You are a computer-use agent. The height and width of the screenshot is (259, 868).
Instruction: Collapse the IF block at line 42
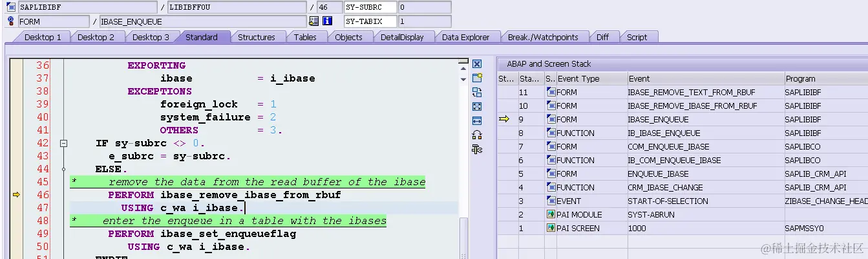coord(63,143)
